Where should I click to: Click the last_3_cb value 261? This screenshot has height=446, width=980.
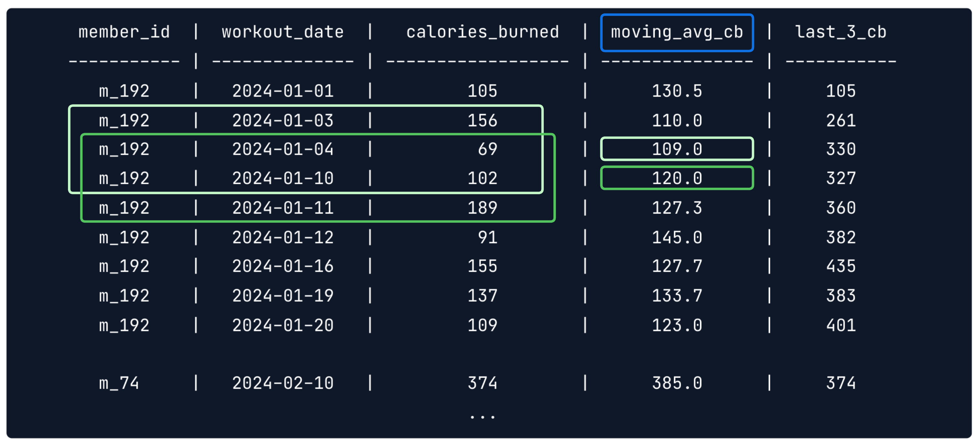point(841,121)
